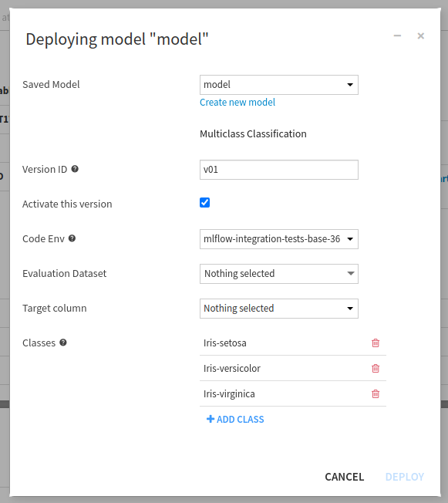Click ADD CLASS button
Screen dimensions: 448x503
(235, 419)
